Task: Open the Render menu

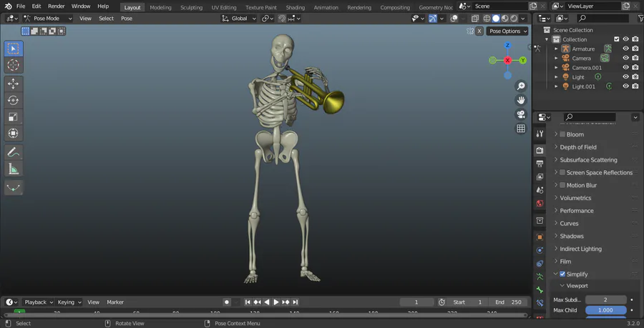Action: 56,6
